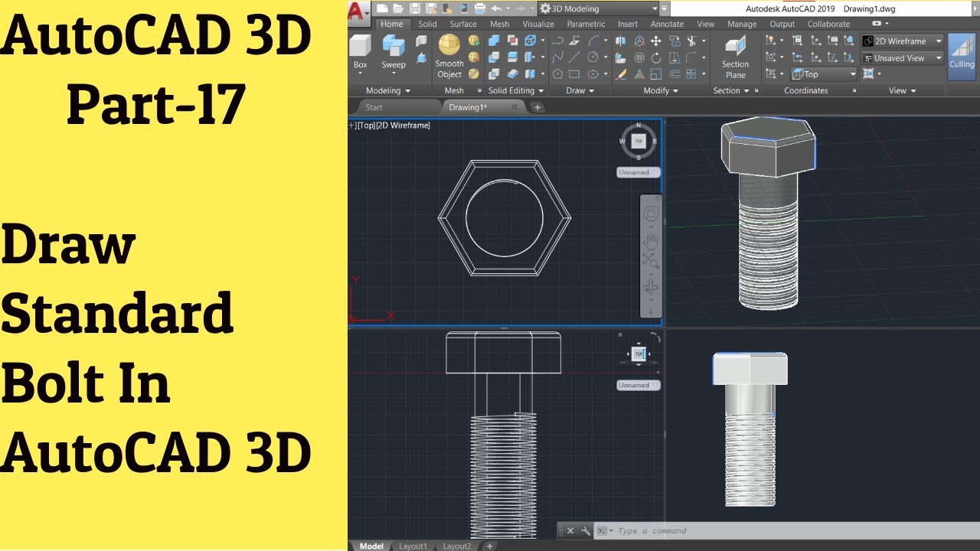Click the Plot printer icon
This screenshot has width=980, height=551.
point(480,8)
